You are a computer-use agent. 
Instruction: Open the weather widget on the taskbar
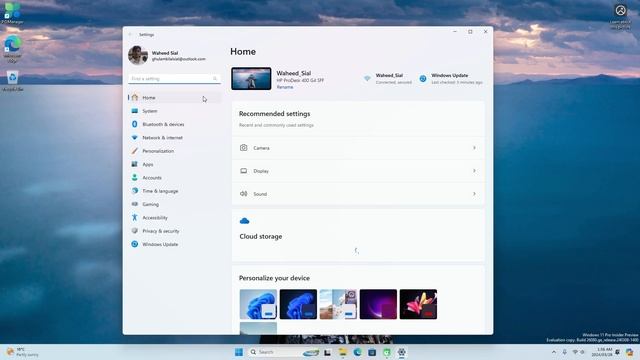pyautogui.click(x=22, y=352)
